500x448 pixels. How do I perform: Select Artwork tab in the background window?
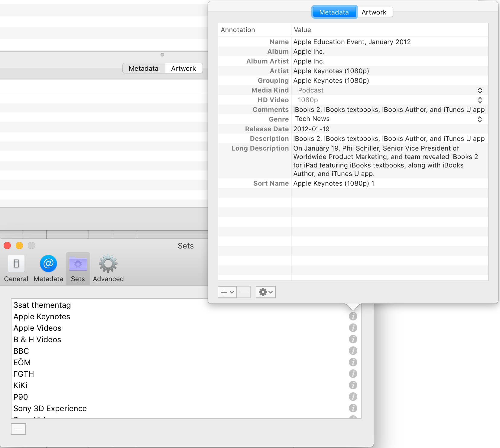tap(183, 68)
